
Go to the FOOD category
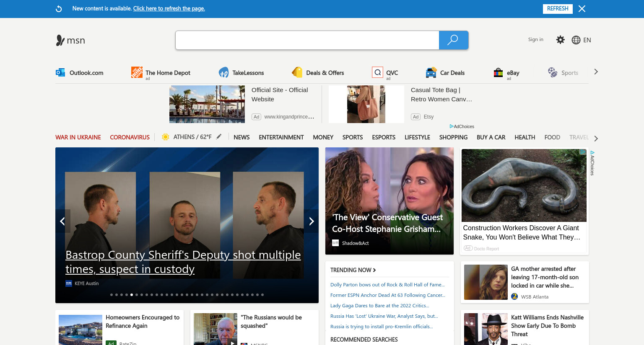click(x=552, y=137)
